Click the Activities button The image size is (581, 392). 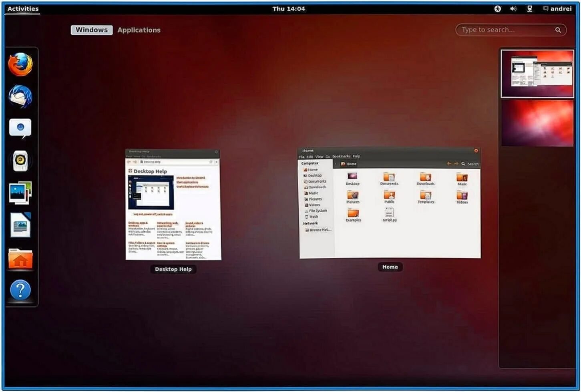[x=23, y=9]
